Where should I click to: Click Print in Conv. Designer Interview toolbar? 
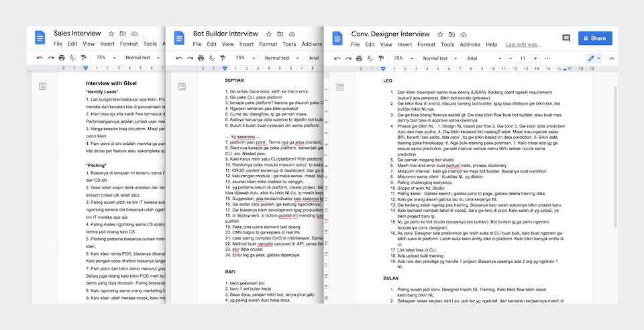(x=360, y=58)
